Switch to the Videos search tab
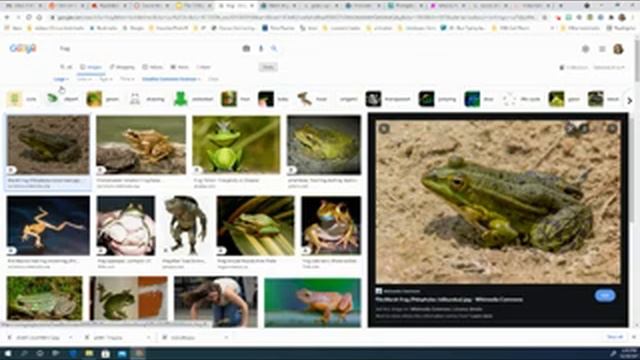640x360 pixels. 153,67
